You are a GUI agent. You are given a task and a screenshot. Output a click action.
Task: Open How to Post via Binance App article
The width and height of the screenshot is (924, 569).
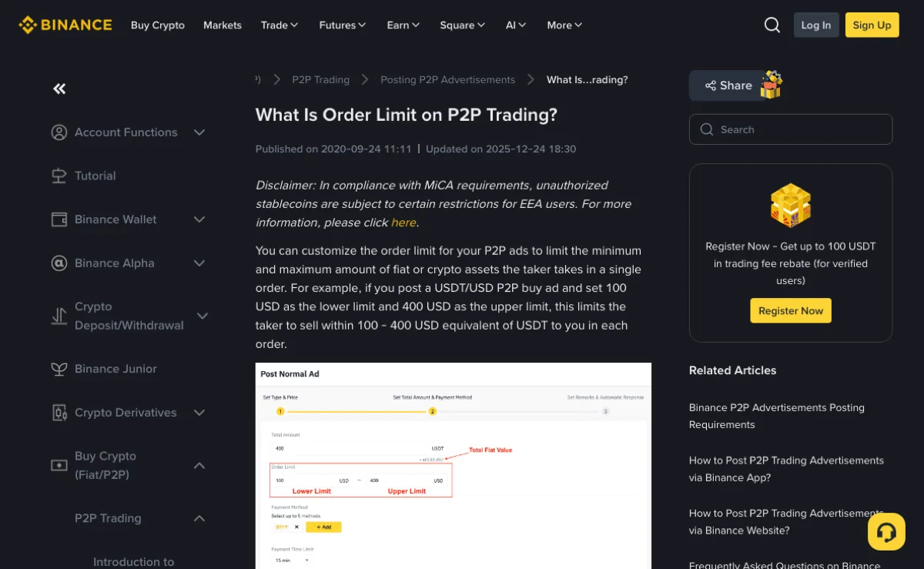click(x=786, y=469)
